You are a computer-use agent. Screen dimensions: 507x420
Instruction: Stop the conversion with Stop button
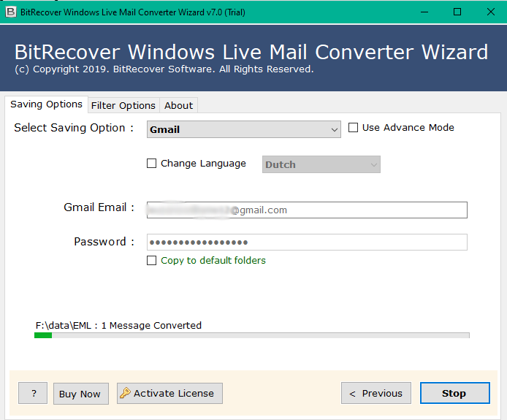455,393
